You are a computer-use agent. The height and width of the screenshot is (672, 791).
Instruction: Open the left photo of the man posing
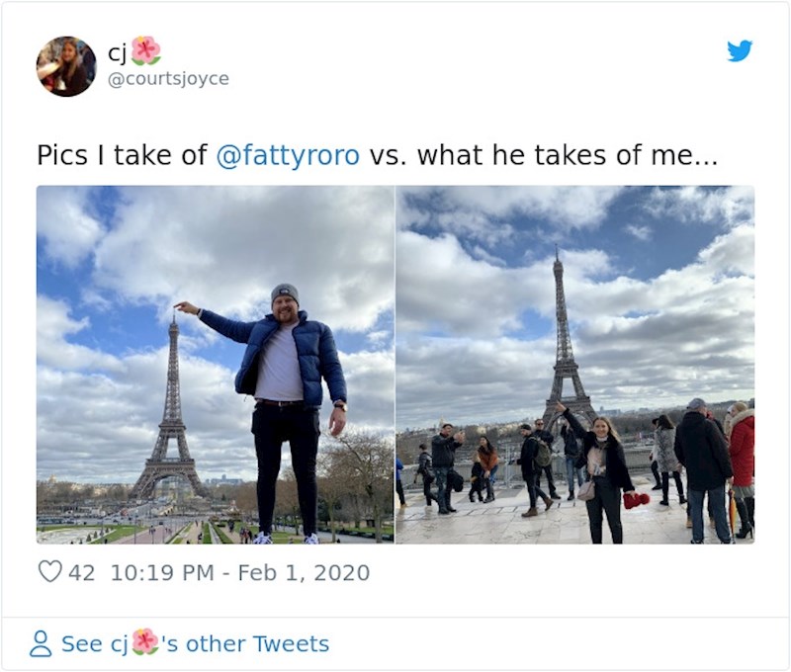(216, 365)
